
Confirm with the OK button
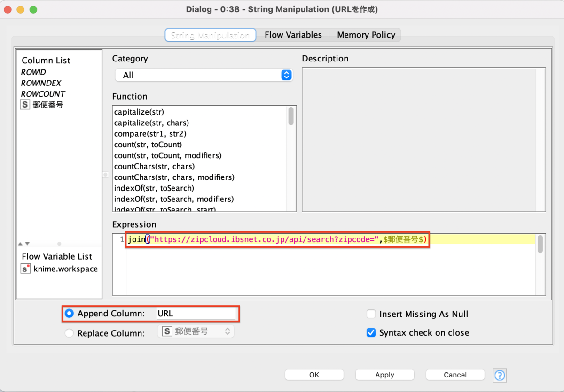tap(314, 375)
